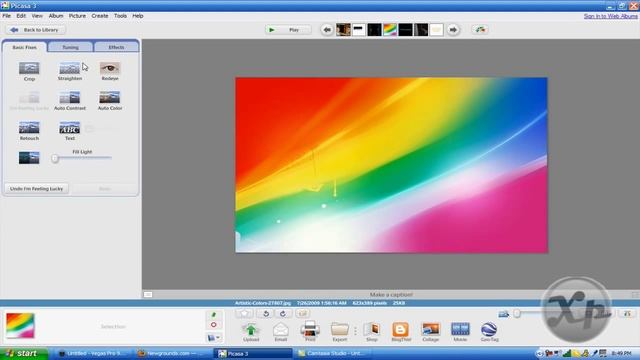Switch to the Basic Fixes tab
Viewport: 640px width, 360px height.
click(24, 47)
